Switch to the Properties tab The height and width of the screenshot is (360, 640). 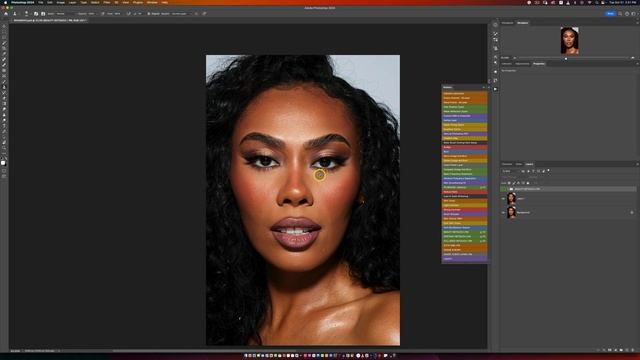pyautogui.click(x=539, y=64)
